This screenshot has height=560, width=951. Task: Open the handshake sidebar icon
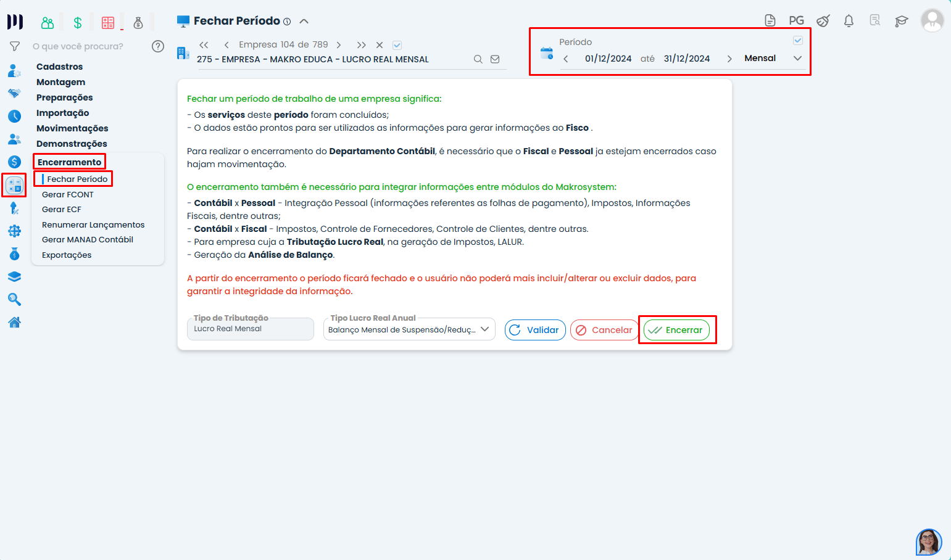pos(14,93)
